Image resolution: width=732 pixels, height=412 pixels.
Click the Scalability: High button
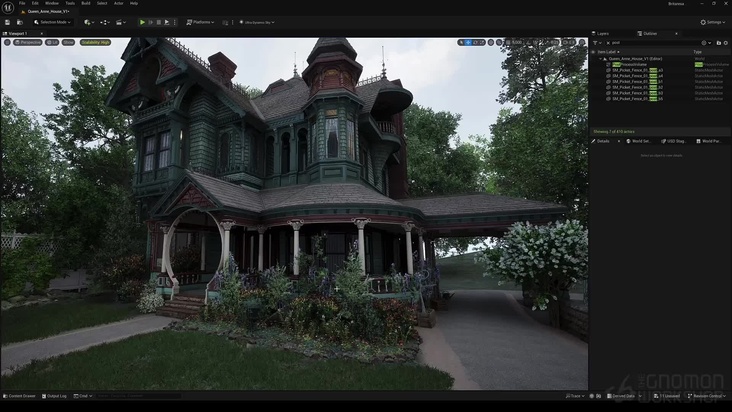point(96,42)
